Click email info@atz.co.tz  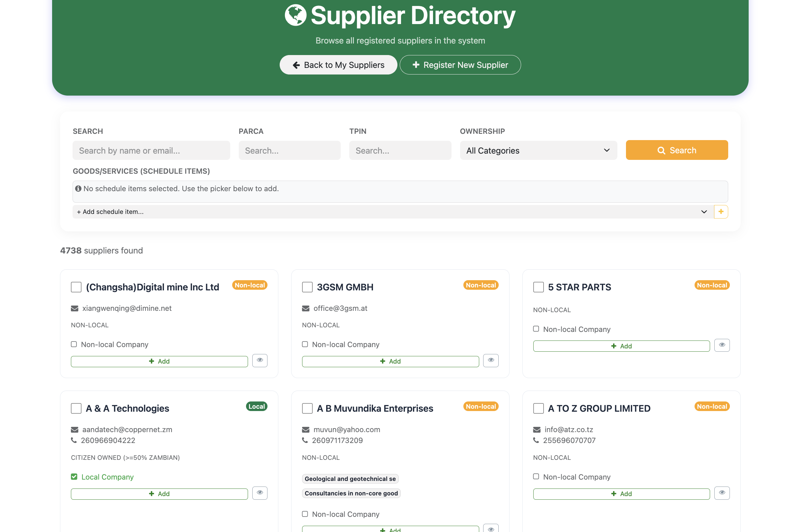[x=569, y=429]
